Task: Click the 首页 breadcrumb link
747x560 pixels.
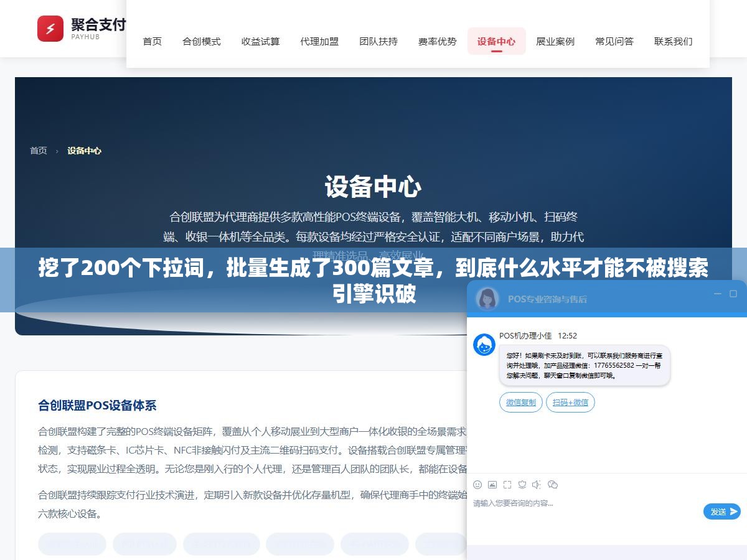Action: click(x=39, y=151)
